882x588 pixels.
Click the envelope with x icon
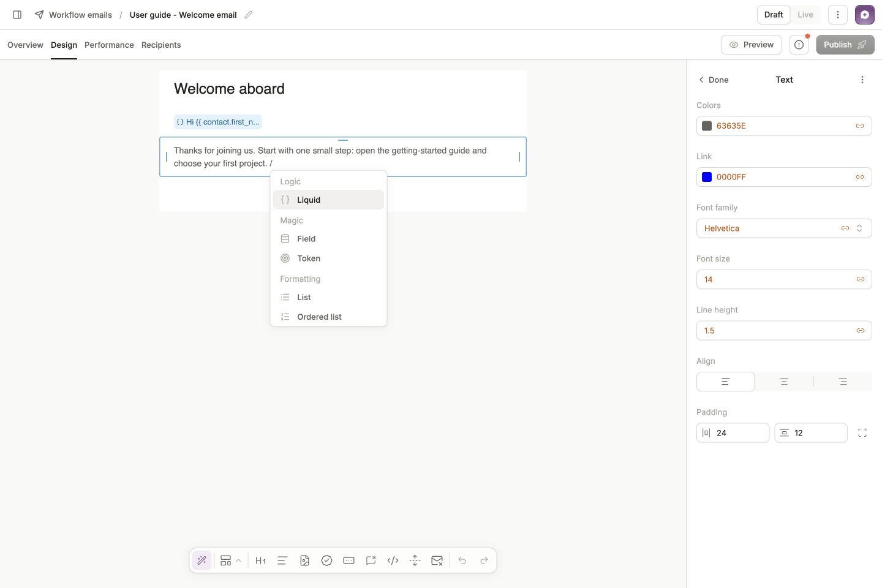pos(437,560)
